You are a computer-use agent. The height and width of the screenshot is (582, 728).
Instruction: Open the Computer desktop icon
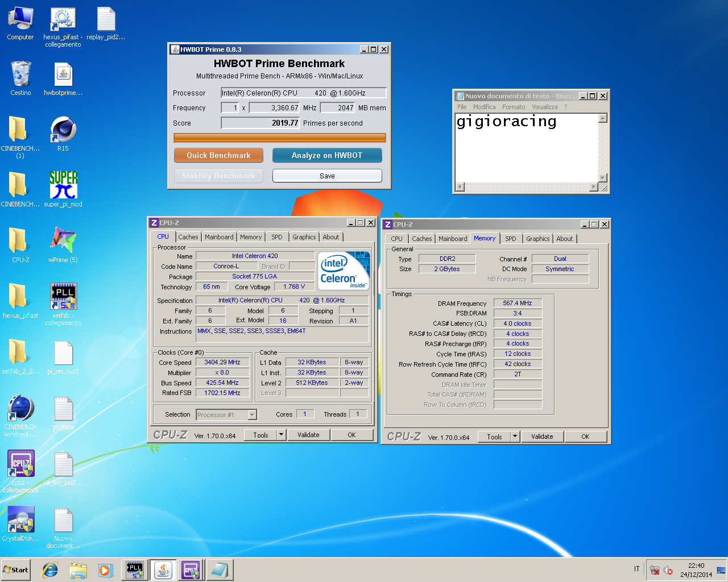(x=20, y=24)
